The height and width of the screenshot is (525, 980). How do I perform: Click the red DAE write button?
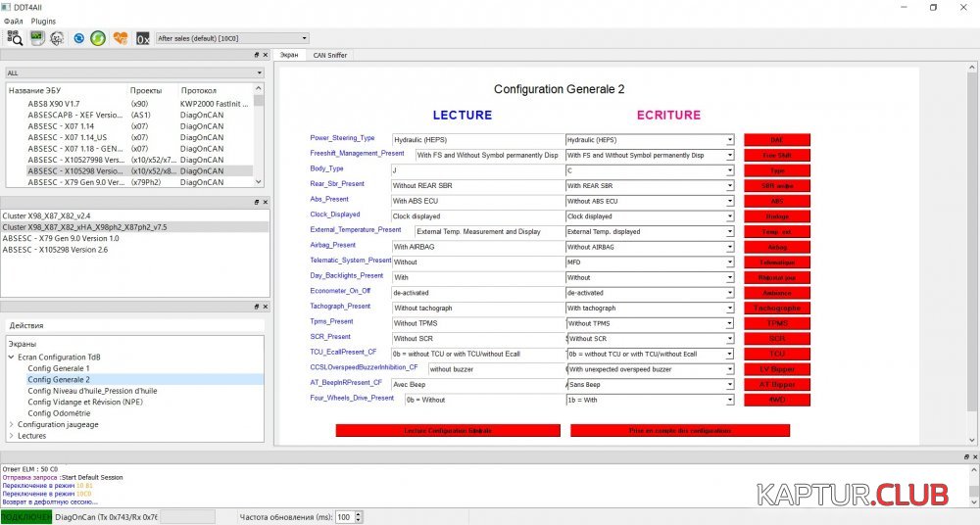pyautogui.click(x=777, y=140)
